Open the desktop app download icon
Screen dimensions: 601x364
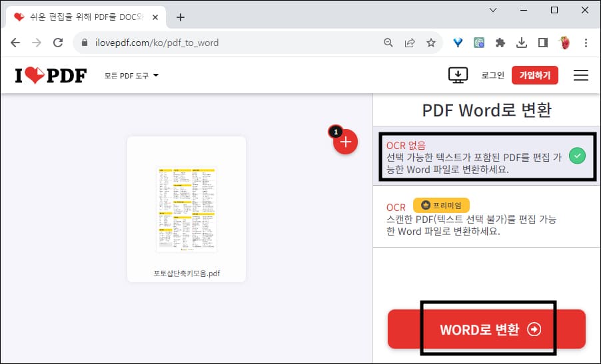458,75
